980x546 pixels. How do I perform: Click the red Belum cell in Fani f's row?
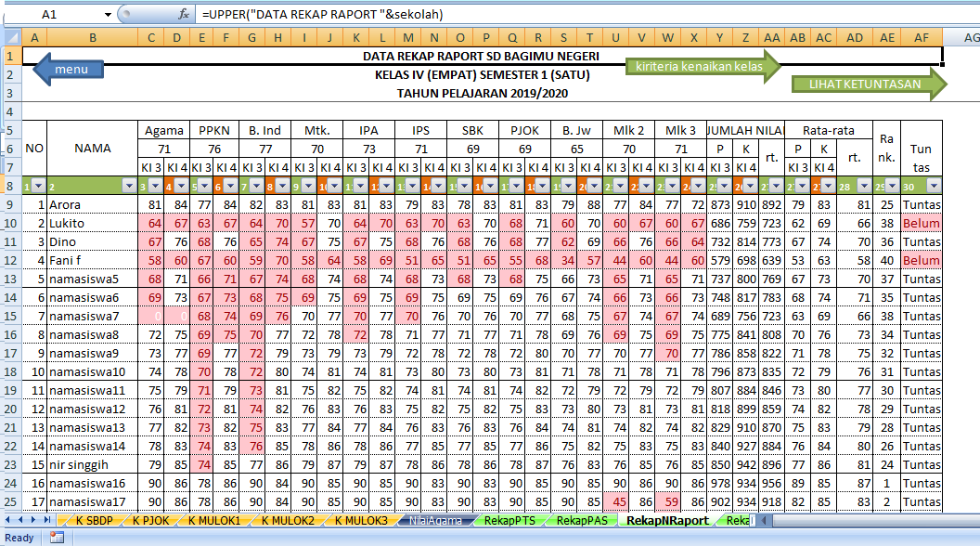click(922, 260)
